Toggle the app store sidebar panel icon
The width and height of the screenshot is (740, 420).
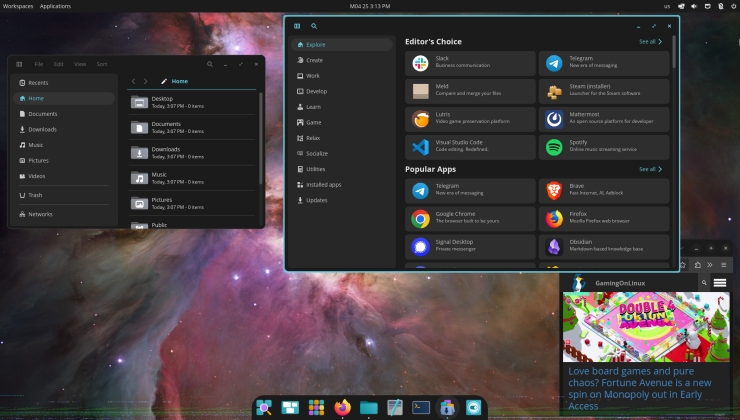(x=297, y=26)
